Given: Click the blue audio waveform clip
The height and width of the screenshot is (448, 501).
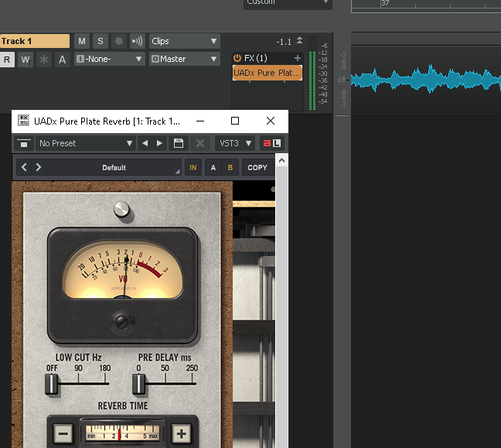Looking at the screenshot, I should pyautogui.click(x=426, y=79).
